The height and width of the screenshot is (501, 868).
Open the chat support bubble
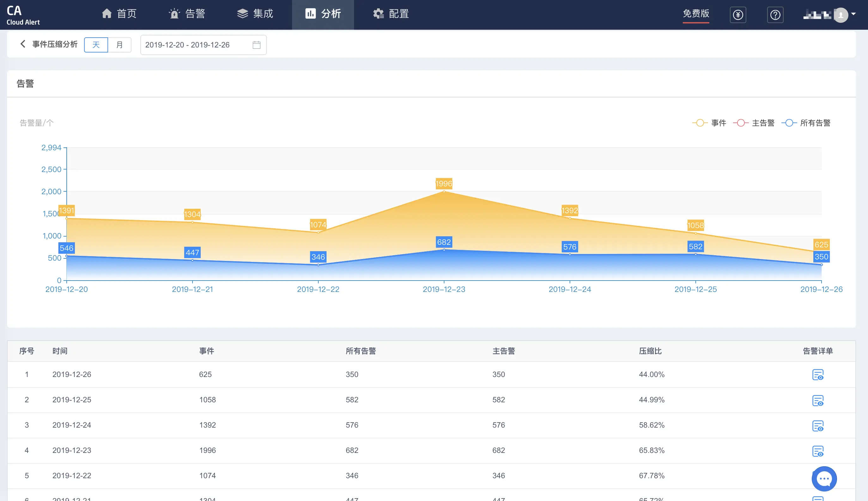pyautogui.click(x=824, y=479)
